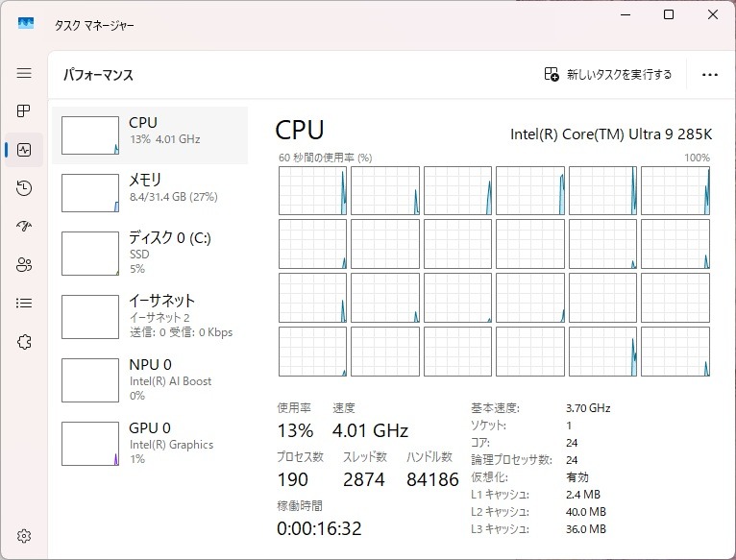Open the Users page icon
736x560 pixels.
24,265
